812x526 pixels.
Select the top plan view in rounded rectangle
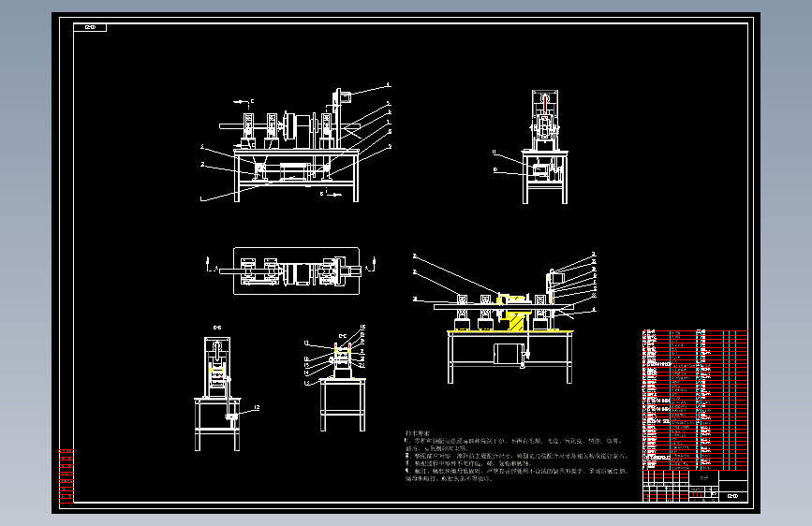[x=296, y=270]
